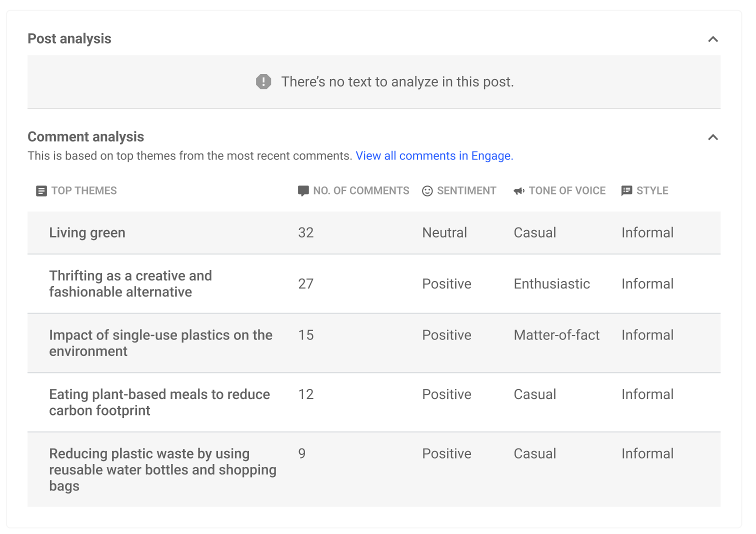The image size is (756, 534).
Task: Click the Sentiment smiley face icon
Action: pyautogui.click(x=427, y=191)
